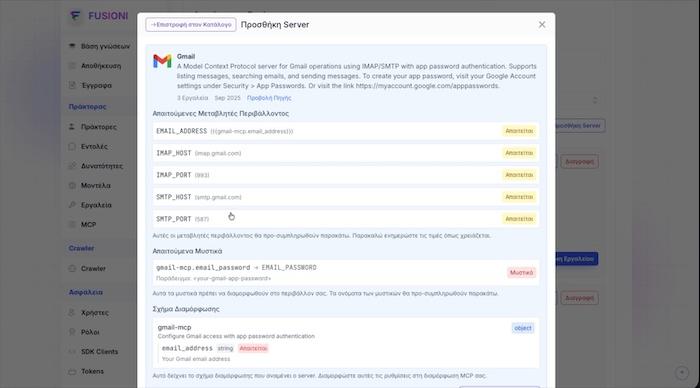Click the person icon beside Πράκτορες item
Viewport: 700px width, 388px height.
pos(72,127)
